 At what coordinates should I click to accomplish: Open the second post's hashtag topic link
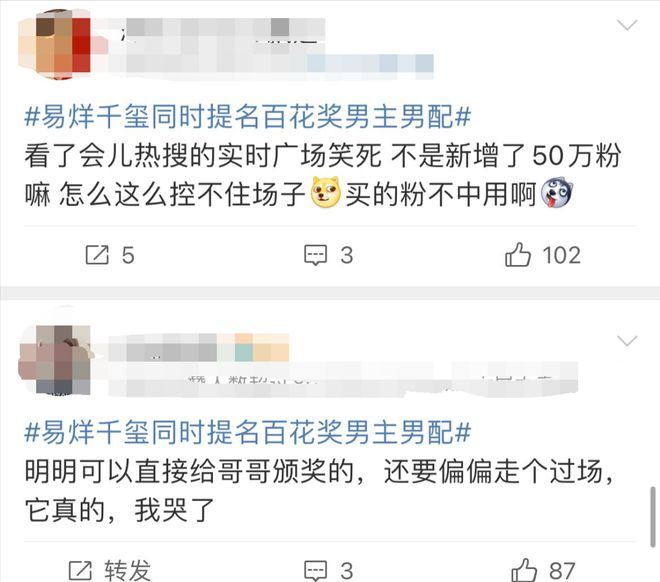click(x=248, y=432)
